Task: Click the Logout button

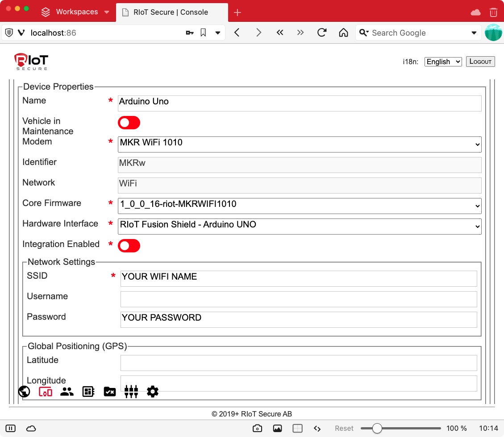Action: pyautogui.click(x=480, y=62)
